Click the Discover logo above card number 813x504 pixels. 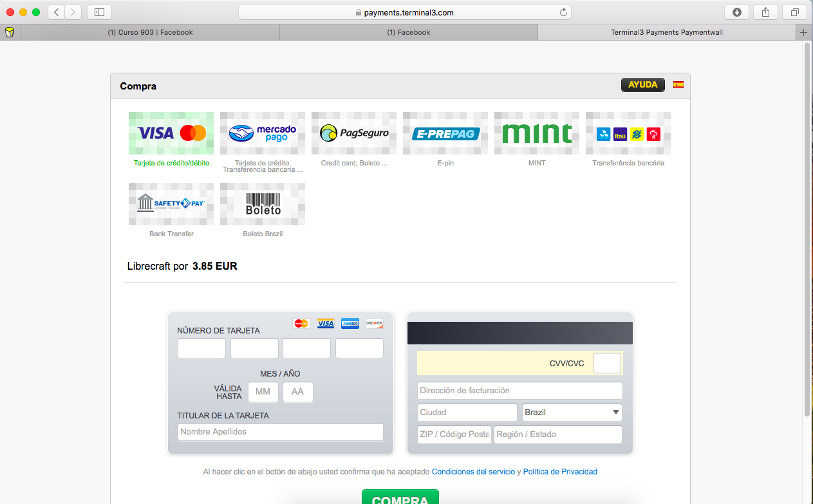(x=375, y=323)
